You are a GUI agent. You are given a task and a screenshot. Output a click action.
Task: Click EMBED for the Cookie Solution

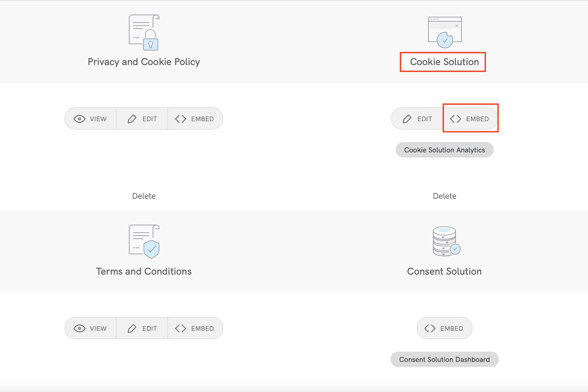pyautogui.click(x=471, y=118)
